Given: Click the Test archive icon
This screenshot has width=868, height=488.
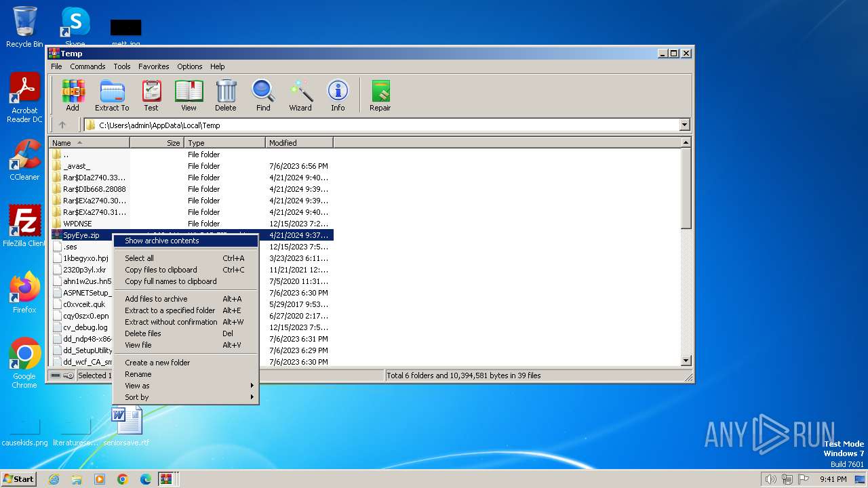Looking at the screenshot, I should (x=151, y=96).
